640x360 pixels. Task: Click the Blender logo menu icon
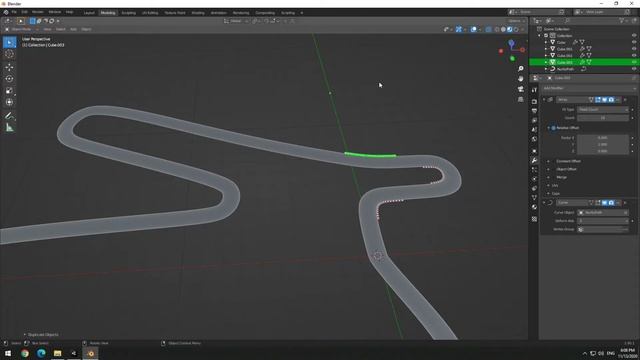(6, 12)
